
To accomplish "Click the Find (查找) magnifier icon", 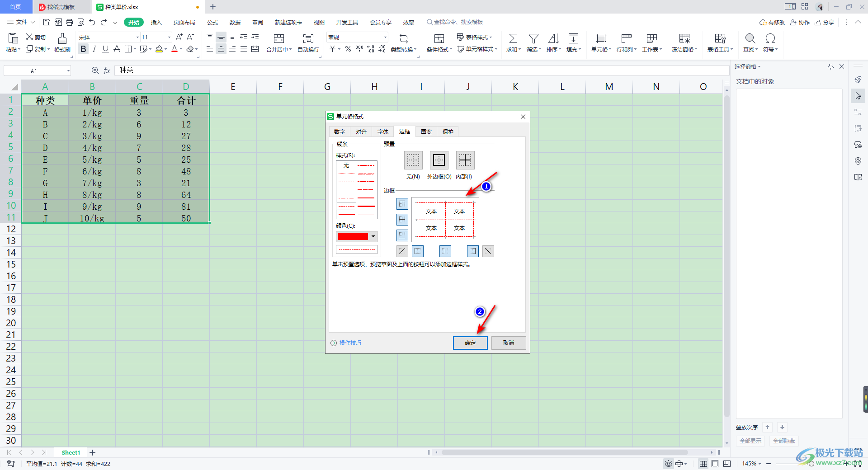I will point(750,38).
